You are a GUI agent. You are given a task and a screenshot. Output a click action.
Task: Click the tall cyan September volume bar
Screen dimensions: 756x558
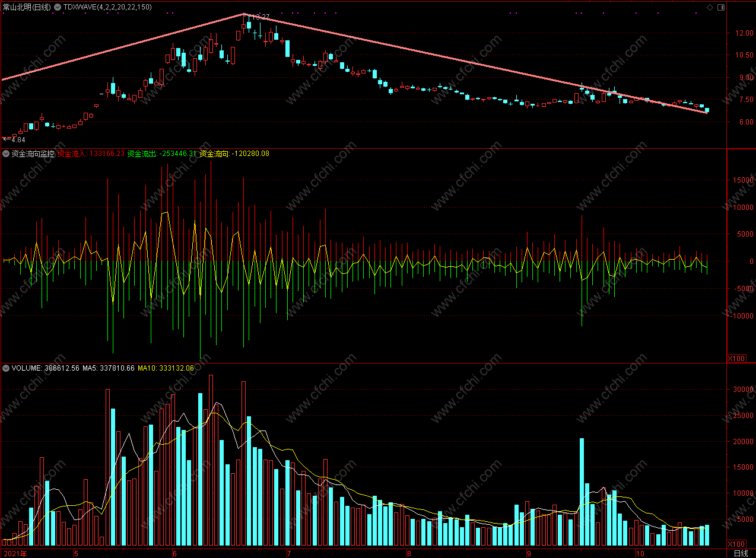tap(582, 492)
